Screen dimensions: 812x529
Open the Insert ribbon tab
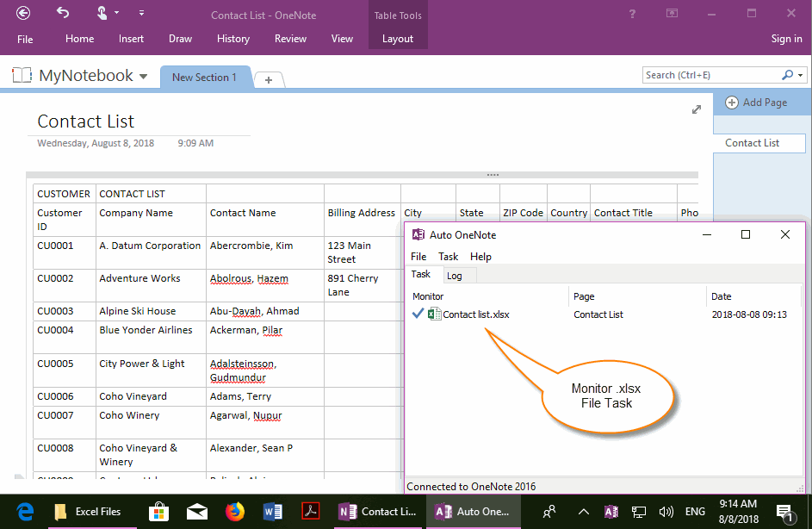[131, 39]
